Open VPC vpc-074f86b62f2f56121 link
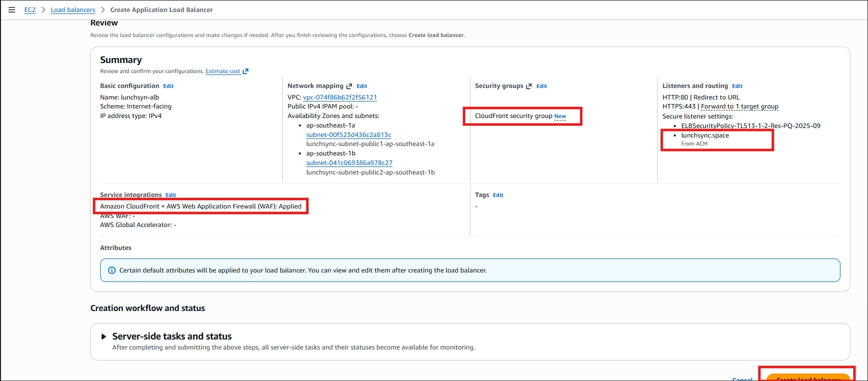This screenshot has height=381, width=868. coord(340,97)
